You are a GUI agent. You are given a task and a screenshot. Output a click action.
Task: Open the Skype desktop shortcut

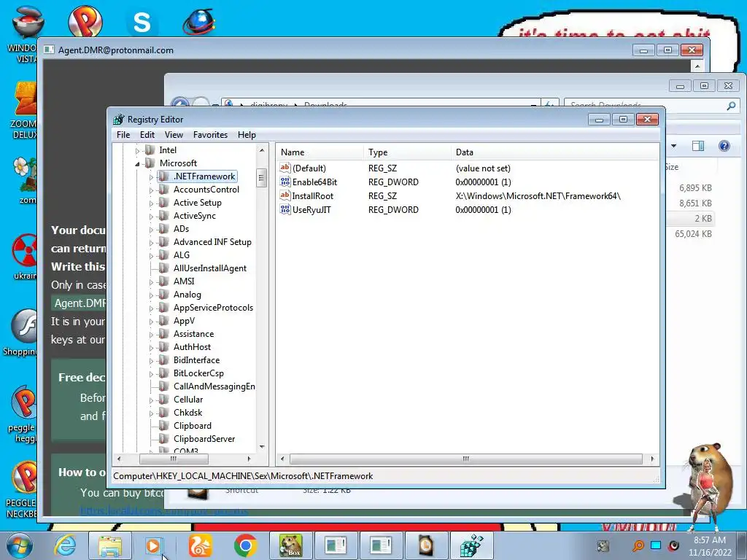(142, 22)
